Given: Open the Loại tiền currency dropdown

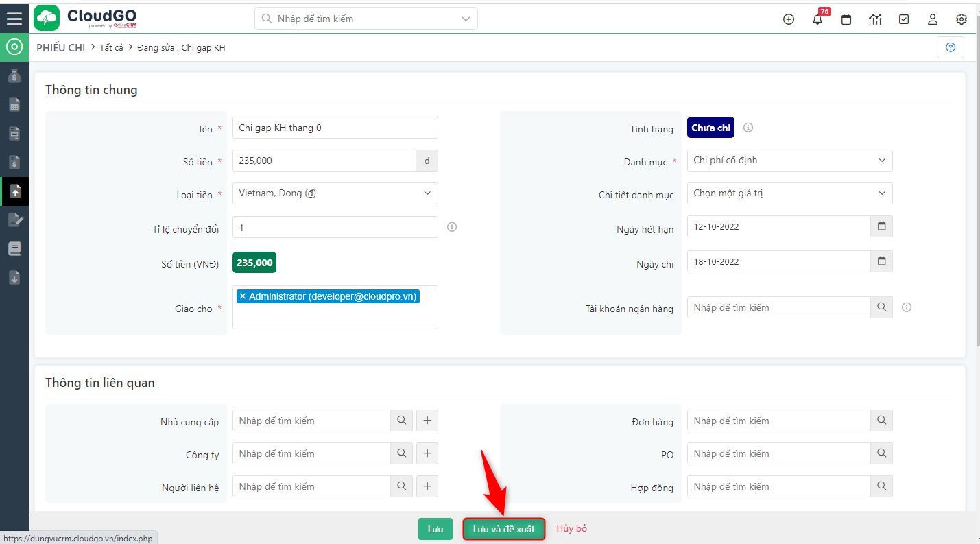Looking at the screenshot, I should point(335,193).
